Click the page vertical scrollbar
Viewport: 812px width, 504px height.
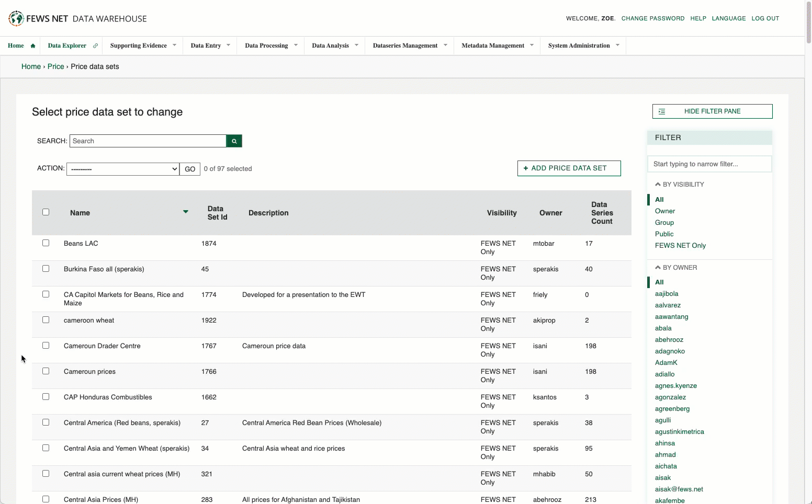(x=808, y=24)
